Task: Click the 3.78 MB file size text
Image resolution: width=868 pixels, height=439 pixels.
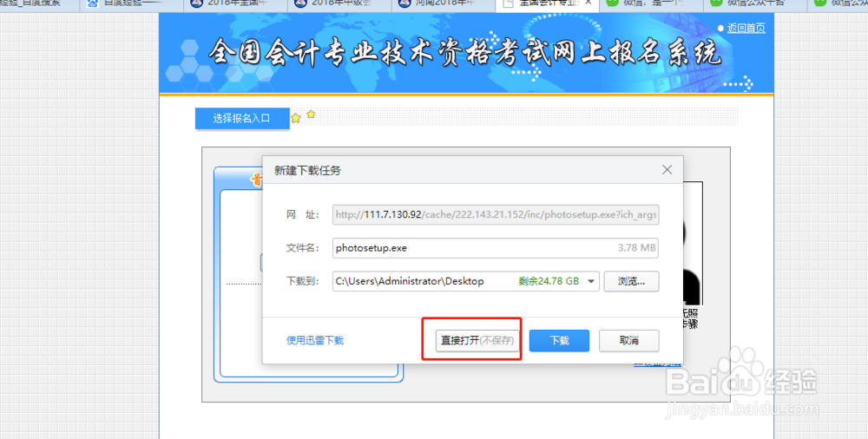Action: click(x=636, y=248)
